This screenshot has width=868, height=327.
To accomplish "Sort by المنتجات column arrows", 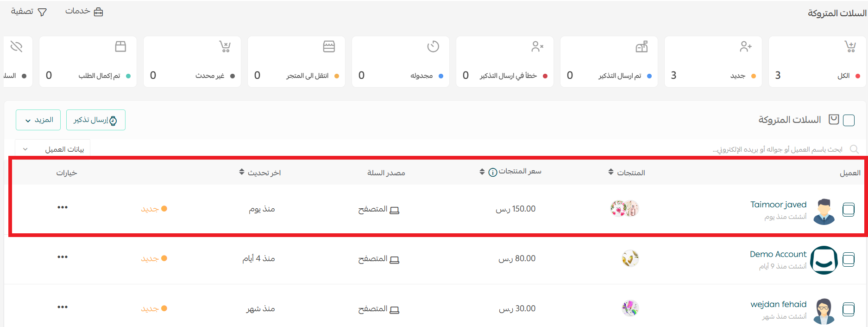I will click(x=611, y=172).
